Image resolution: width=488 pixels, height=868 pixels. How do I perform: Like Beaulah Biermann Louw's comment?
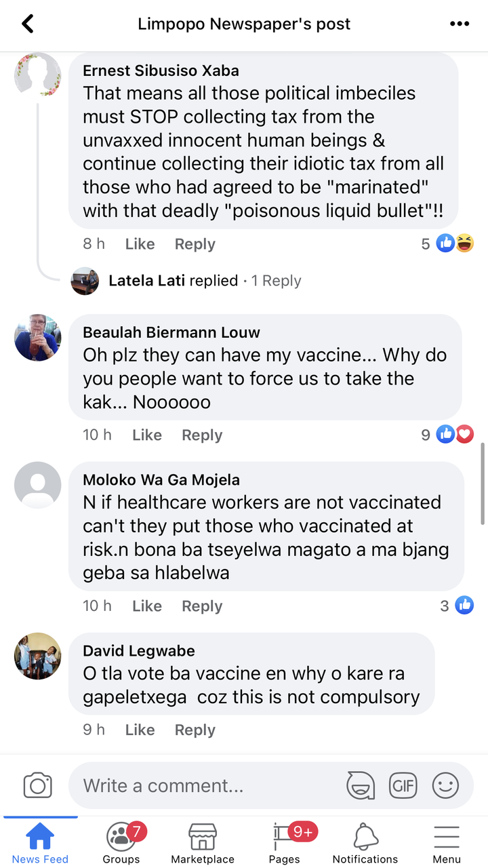tap(147, 435)
